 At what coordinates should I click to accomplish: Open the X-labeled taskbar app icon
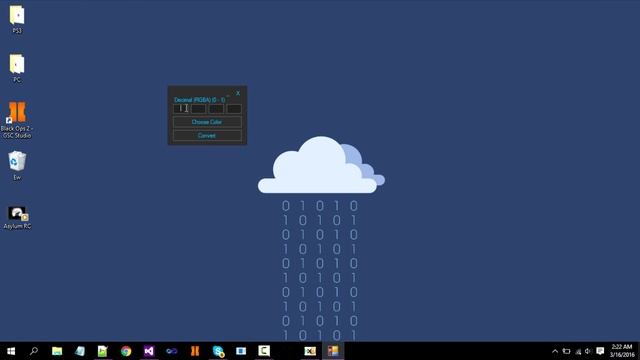tap(310, 351)
